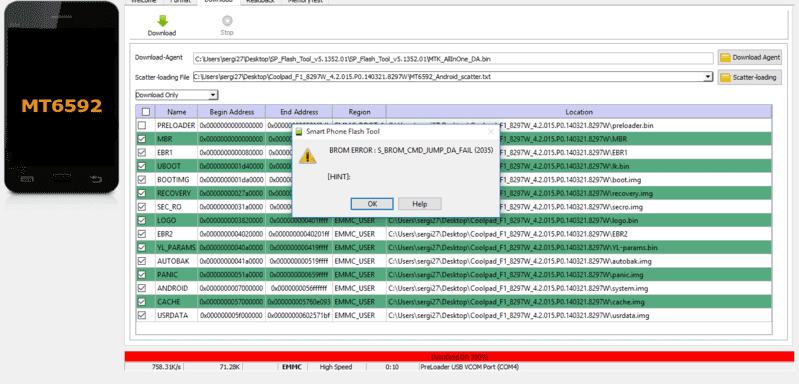The height and width of the screenshot is (384, 799).
Task: Click the Scatter-loading folder button
Action: point(749,77)
